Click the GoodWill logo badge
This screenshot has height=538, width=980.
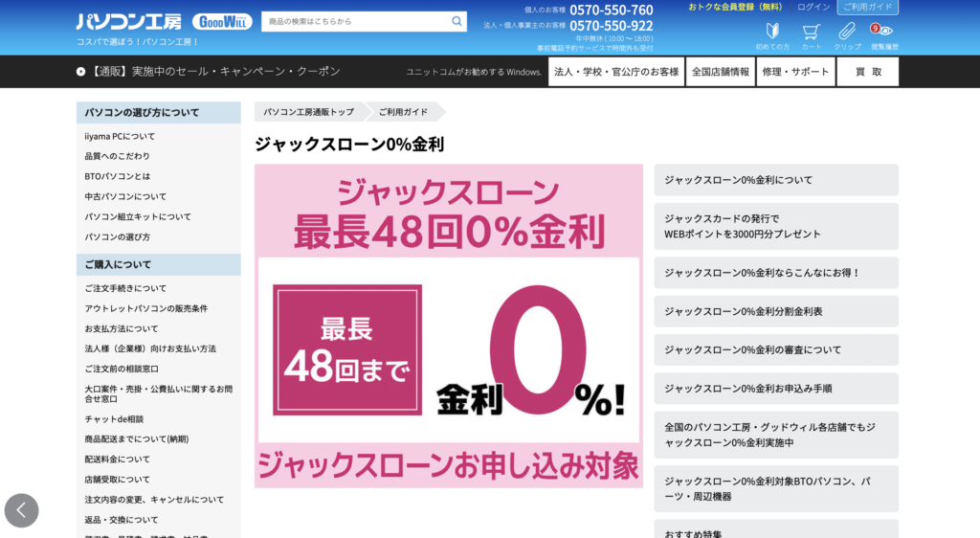pos(222,22)
